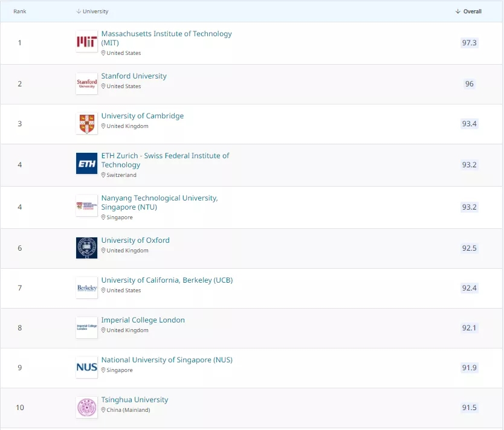This screenshot has height=430, width=504.
Task: Open the University of Cambridge link
Action: [x=142, y=116]
